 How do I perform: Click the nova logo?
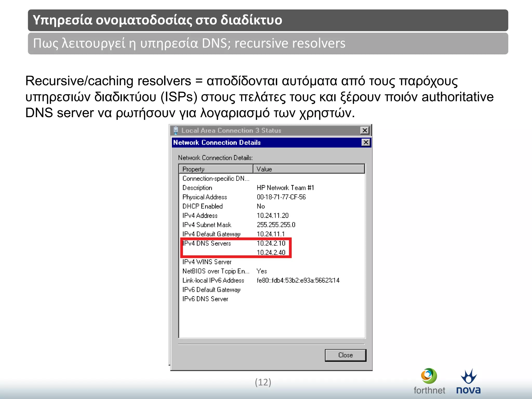coord(468,381)
